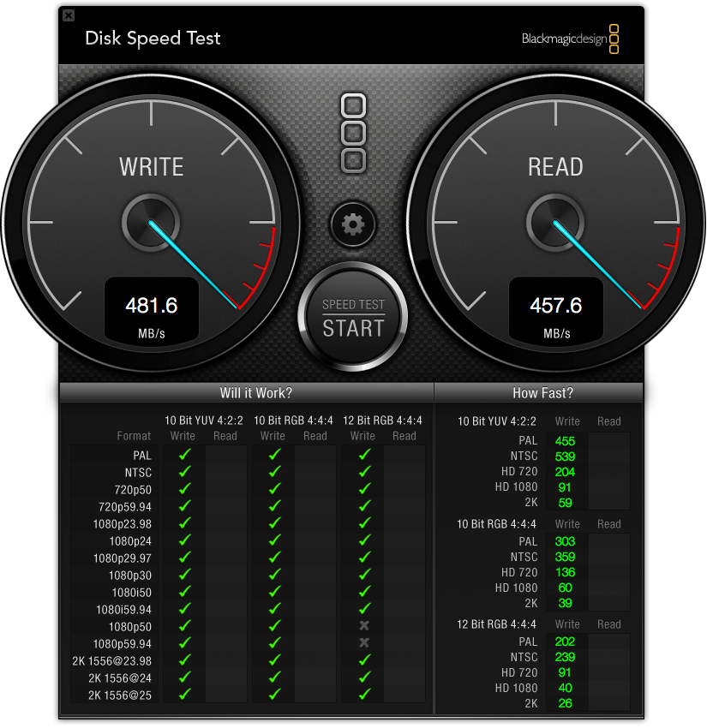Click the Blackmagicdesign logo

571,39
